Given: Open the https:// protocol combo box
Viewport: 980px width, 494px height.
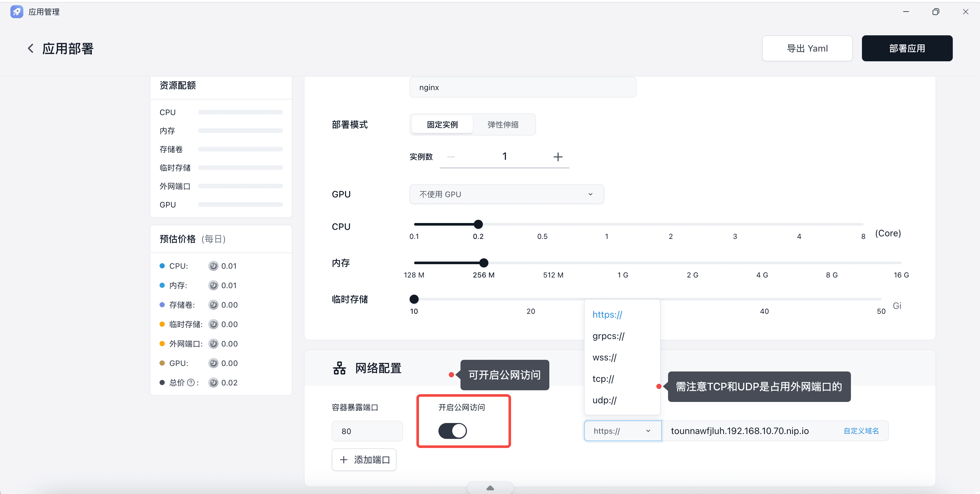Looking at the screenshot, I should (622, 431).
